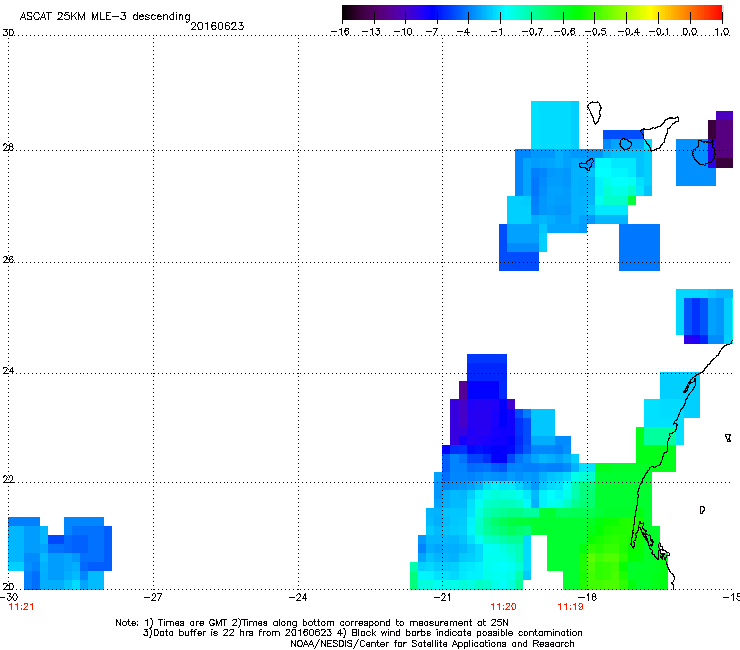Click longitude label -24 on the bottom axis
Viewport: 740px width, 650px height.
point(297,597)
